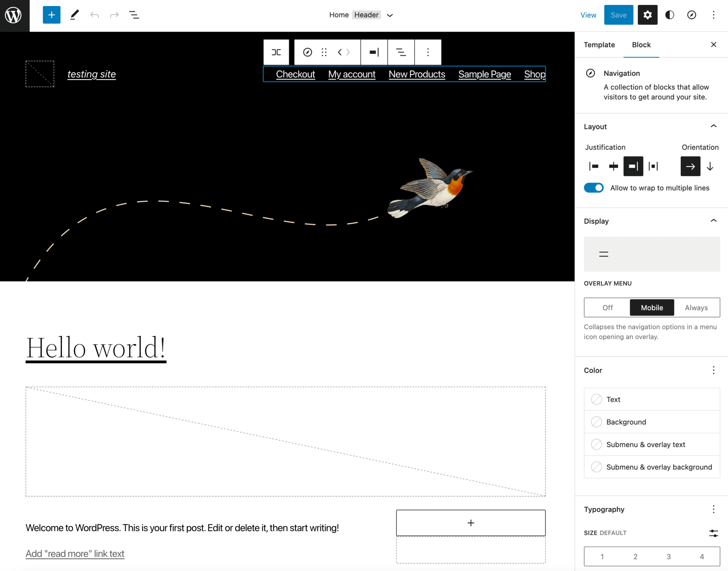728x571 pixels.
Task: Click My account navigation item
Action: pyautogui.click(x=352, y=74)
